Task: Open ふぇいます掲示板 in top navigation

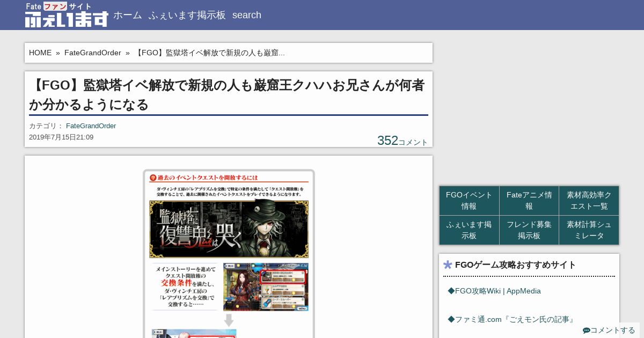Action: pyautogui.click(x=187, y=15)
